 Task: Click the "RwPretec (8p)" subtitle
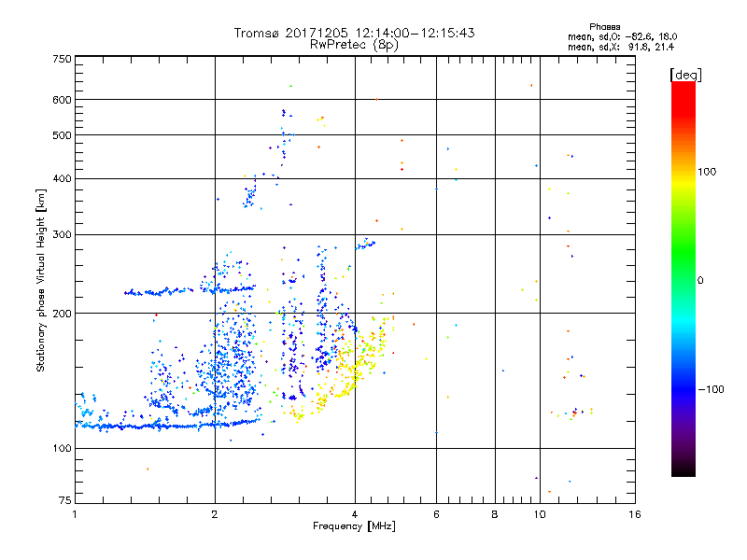354,45
